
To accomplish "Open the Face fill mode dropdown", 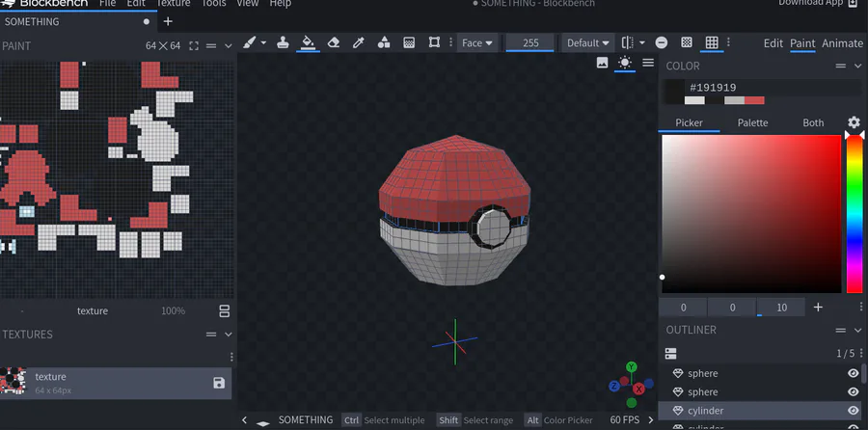I will 477,42.
